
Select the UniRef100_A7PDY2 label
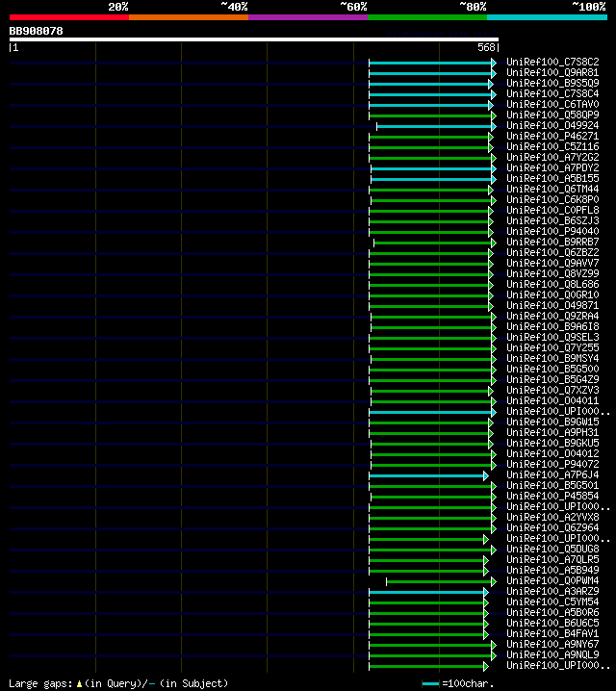point(552,167)
